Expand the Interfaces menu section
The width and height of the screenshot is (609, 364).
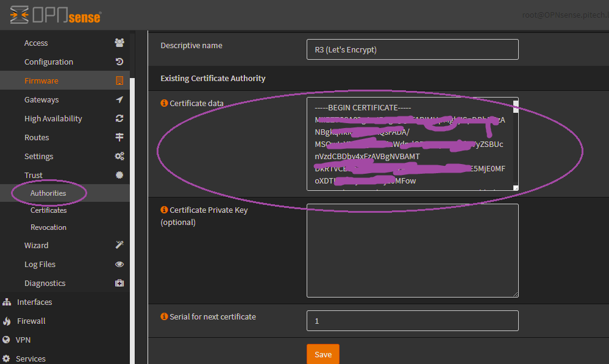click(x=34, y=302)
